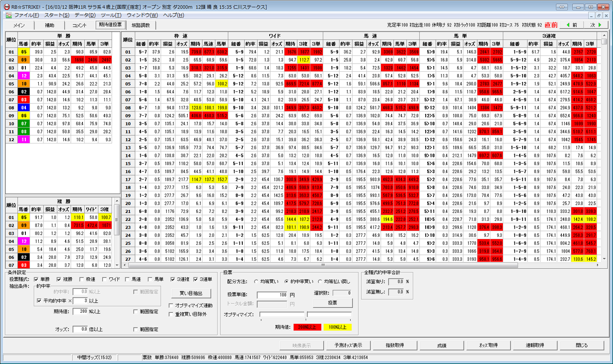Click the 枠連 section header
Image resolution: width=613 pixels, height=364 pixels.
click(181, 35)
